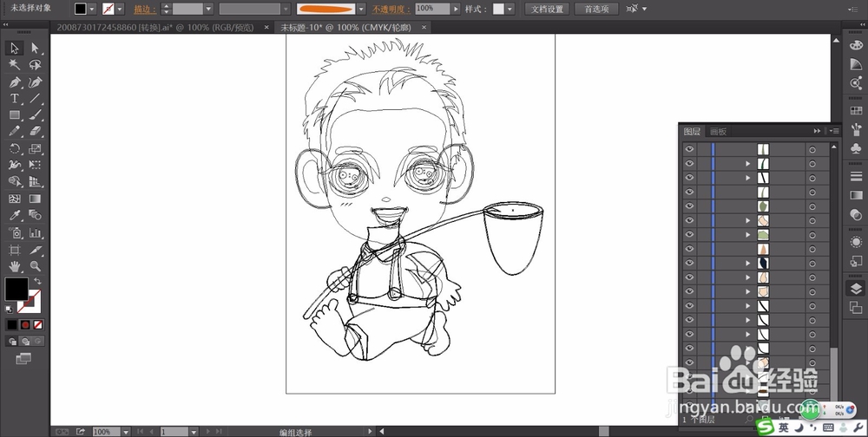Switch to the 画板 (Artboards) tab

[718, 131]
